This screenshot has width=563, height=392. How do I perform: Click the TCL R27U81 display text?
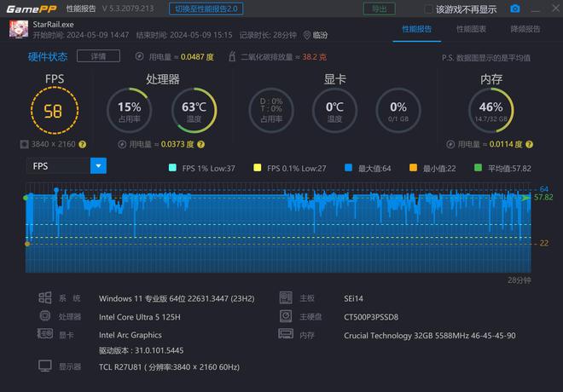[x=169, y=367]
